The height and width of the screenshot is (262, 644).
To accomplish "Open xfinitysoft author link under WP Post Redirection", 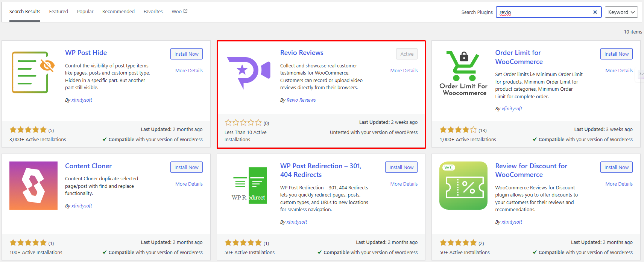I will tap(297, 222).
